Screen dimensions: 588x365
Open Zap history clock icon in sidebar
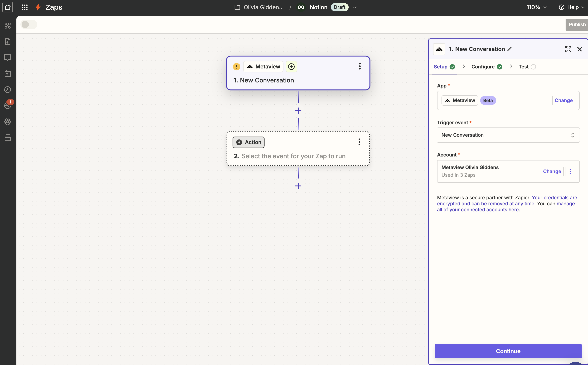(x=7, y=90)
